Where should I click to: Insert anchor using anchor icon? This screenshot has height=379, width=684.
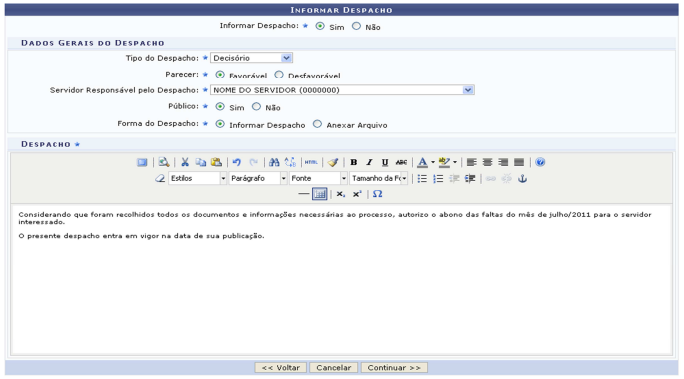point(522,178)
